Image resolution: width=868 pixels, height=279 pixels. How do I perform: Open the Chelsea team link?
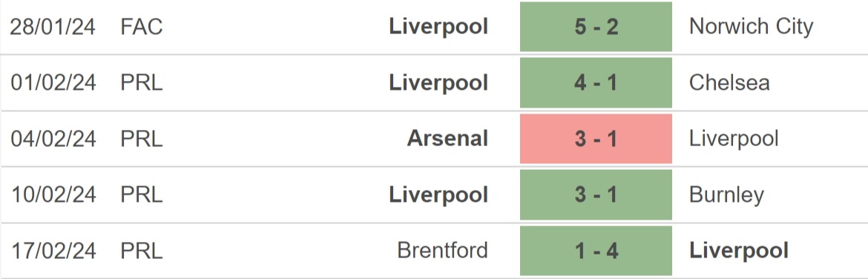point(729,82)
